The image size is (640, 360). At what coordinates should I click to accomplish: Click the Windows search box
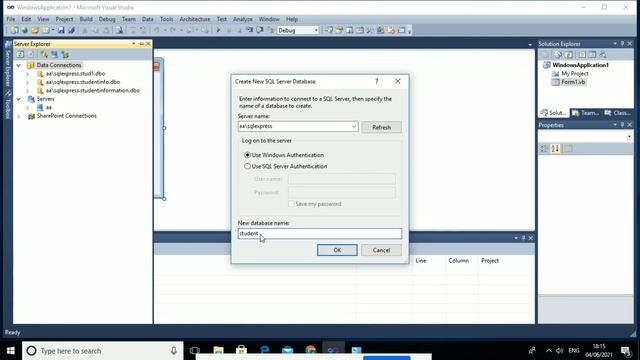click(103, 351)
